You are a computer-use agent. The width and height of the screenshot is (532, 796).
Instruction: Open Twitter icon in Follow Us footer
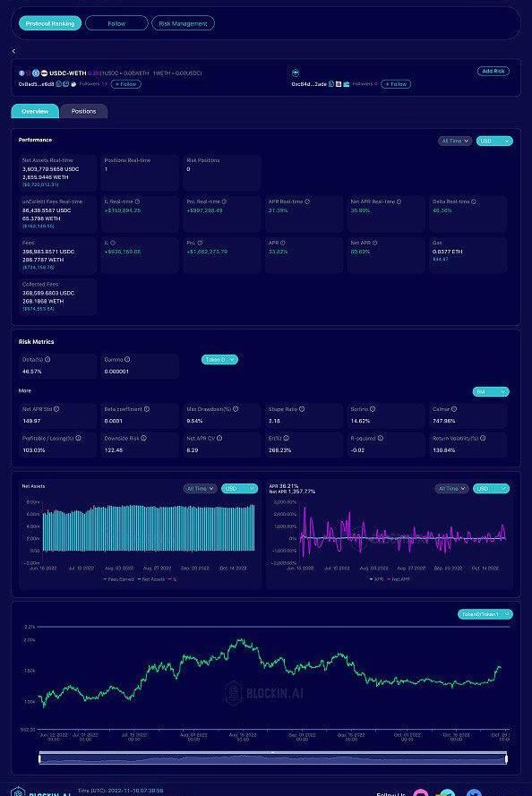tap(473, 793)
